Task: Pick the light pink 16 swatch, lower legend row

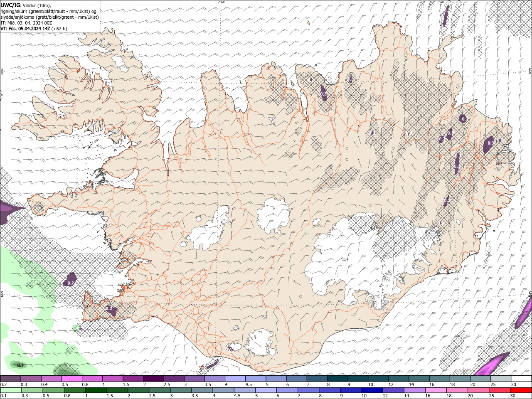Action: click(x=436, y=390)
